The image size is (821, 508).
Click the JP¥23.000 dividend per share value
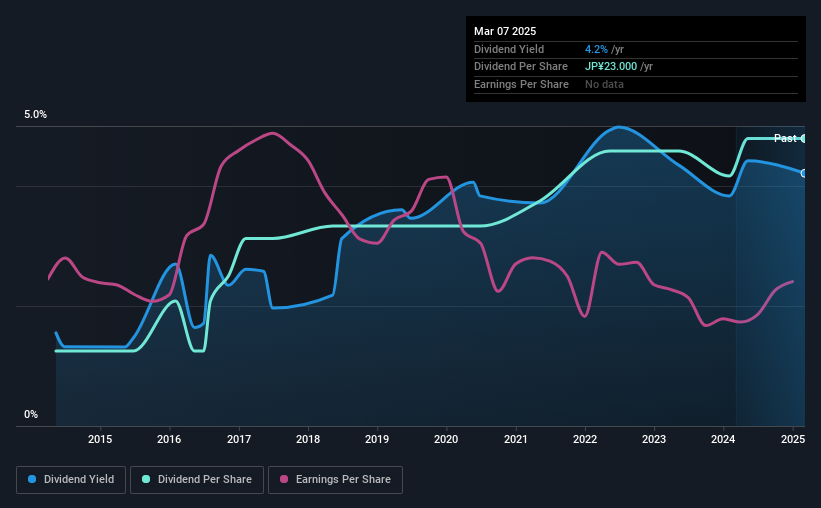coord(611,67)
